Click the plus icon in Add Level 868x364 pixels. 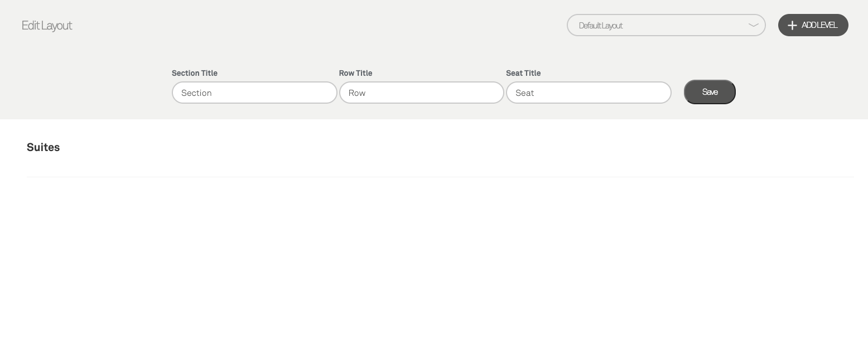(x=792, y=25)
